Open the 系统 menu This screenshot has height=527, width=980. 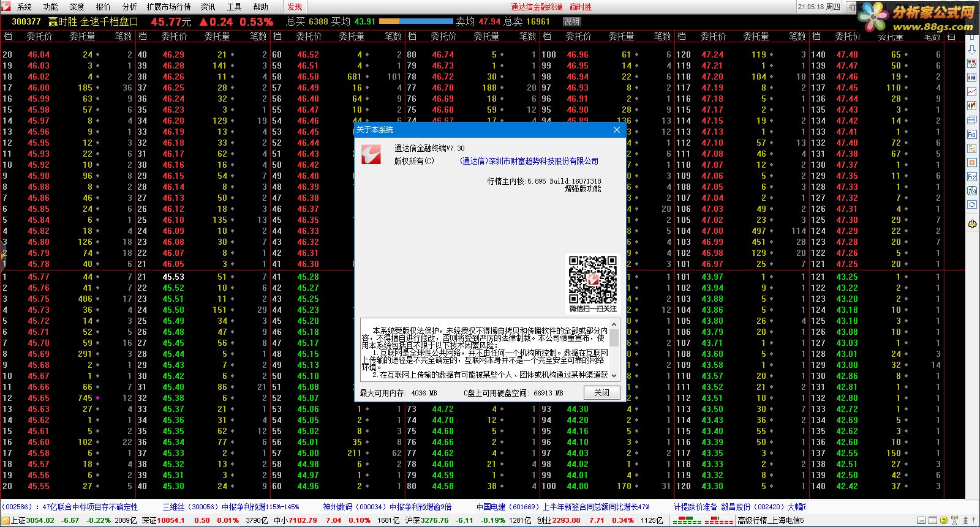tap(24, 7)
